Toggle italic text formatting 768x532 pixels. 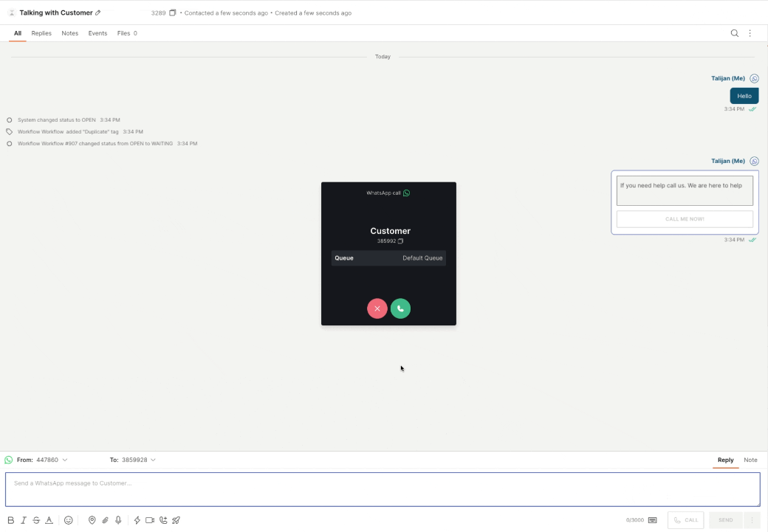click(24, 520)
